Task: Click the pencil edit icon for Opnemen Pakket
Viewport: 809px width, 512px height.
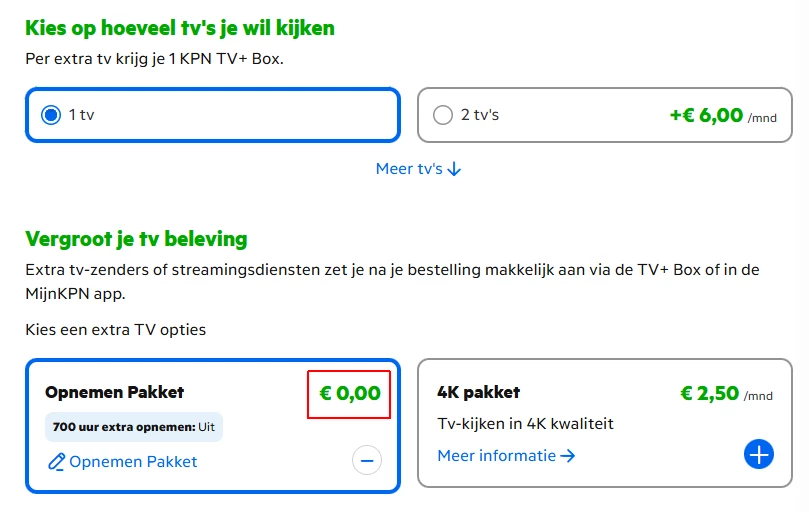Action: tap(56, 462)
